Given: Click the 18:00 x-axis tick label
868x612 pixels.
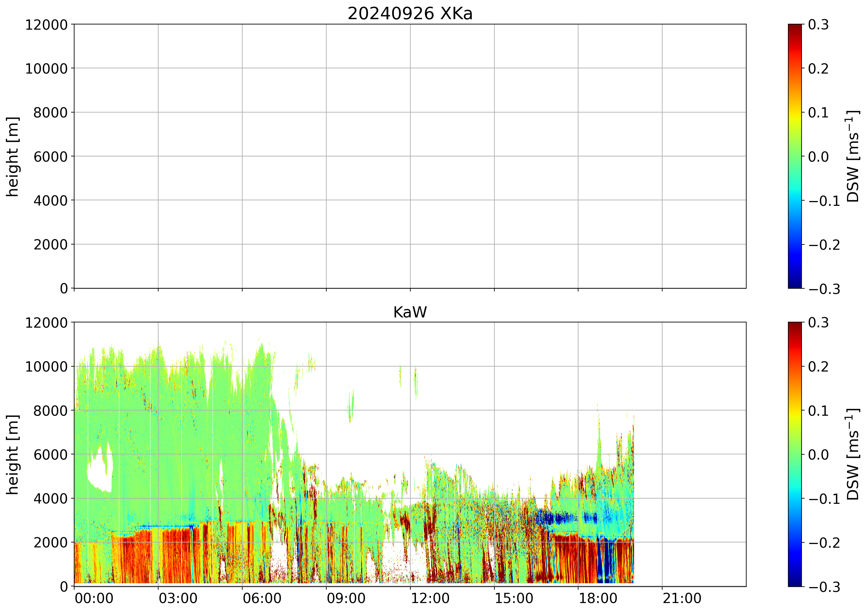Looking at the screenshot, I should [598, 599].
